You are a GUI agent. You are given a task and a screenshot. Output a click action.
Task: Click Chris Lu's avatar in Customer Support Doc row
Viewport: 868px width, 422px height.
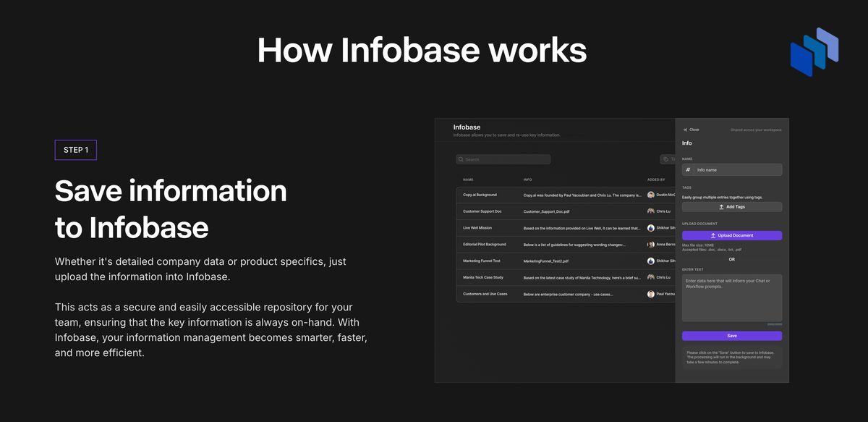[x=651, y=211]
